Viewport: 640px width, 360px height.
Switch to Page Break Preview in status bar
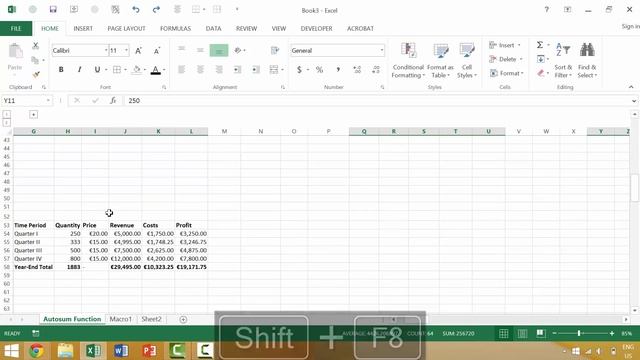point(541,333)
